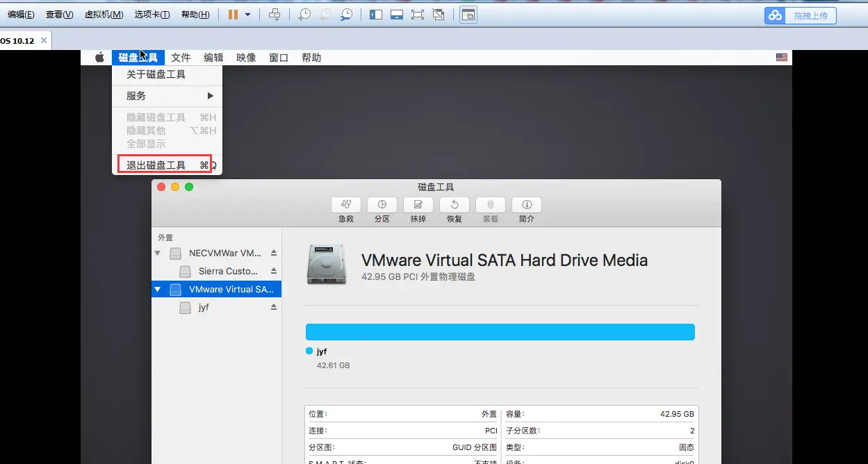The width and height of the screenshot is (868, 464).
Task: Click the 简介 Info toolbar icon
Action: [x=527, y=205]
